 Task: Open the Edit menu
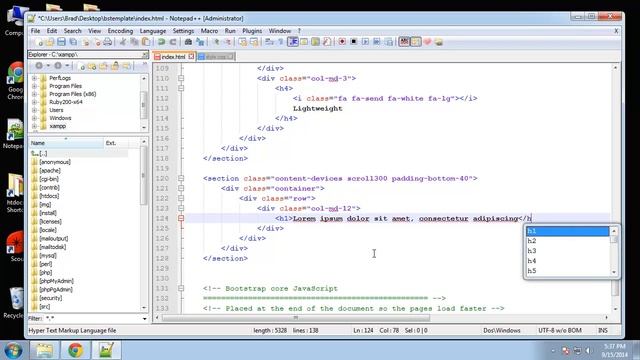point(52,31)
